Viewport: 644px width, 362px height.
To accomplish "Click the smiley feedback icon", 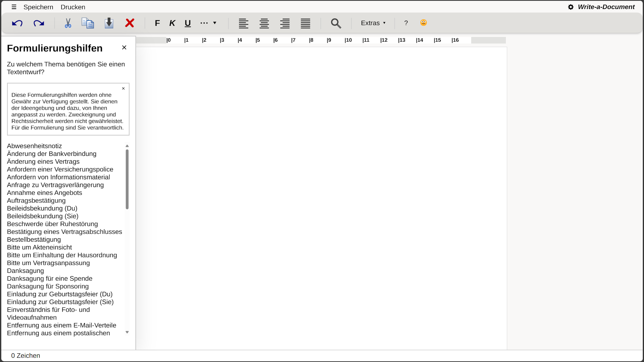I will 423,22.
